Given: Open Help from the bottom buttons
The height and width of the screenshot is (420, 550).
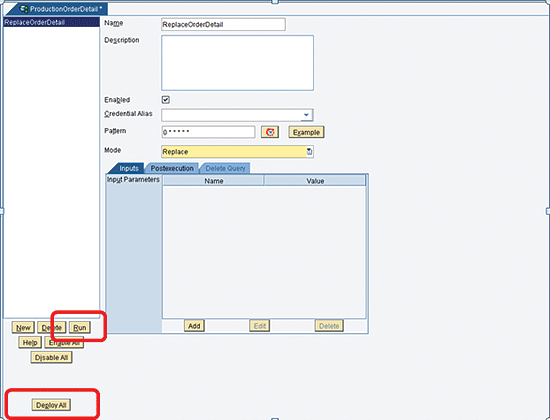Looking at the screenshot, I should (30, 342).
